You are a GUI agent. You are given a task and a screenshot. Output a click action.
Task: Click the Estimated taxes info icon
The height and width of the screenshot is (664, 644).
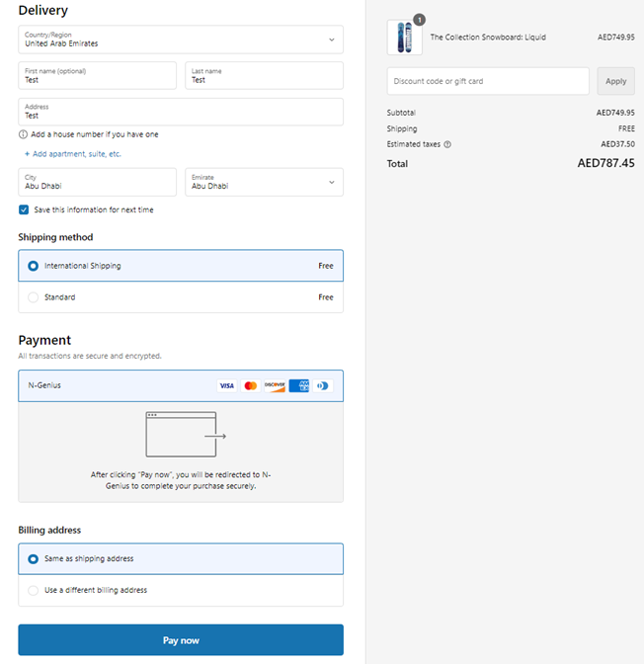[447, 144]
